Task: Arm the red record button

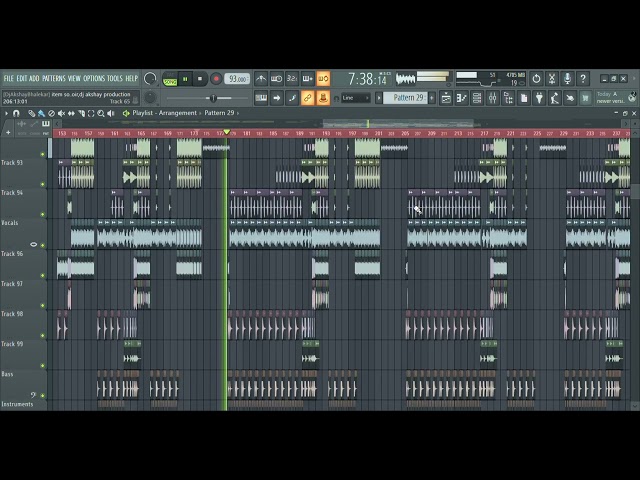Action: 216,79
